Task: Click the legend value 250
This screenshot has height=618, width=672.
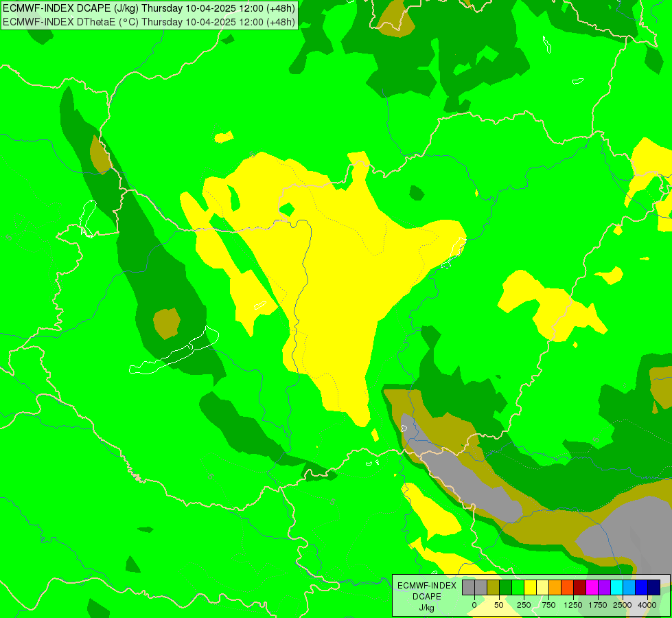Action: pyautogui.click(x=524, y=605)
